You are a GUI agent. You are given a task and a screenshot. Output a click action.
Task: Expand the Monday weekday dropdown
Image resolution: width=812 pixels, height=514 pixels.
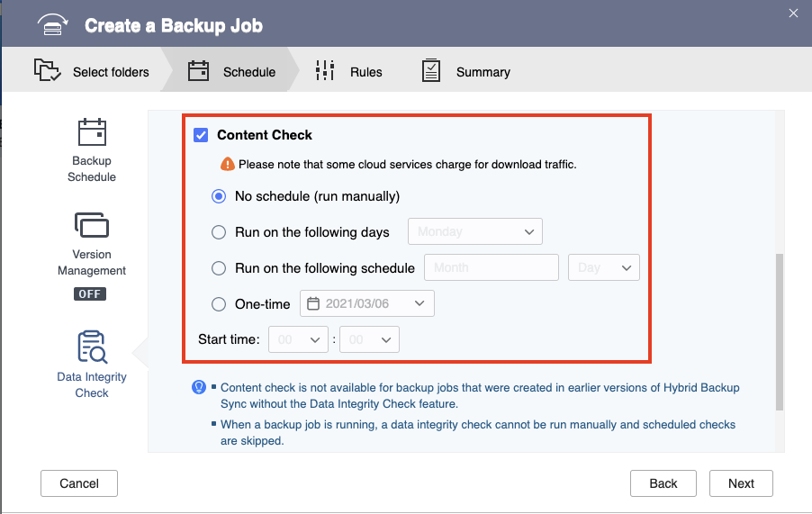(x=475, y=232)
